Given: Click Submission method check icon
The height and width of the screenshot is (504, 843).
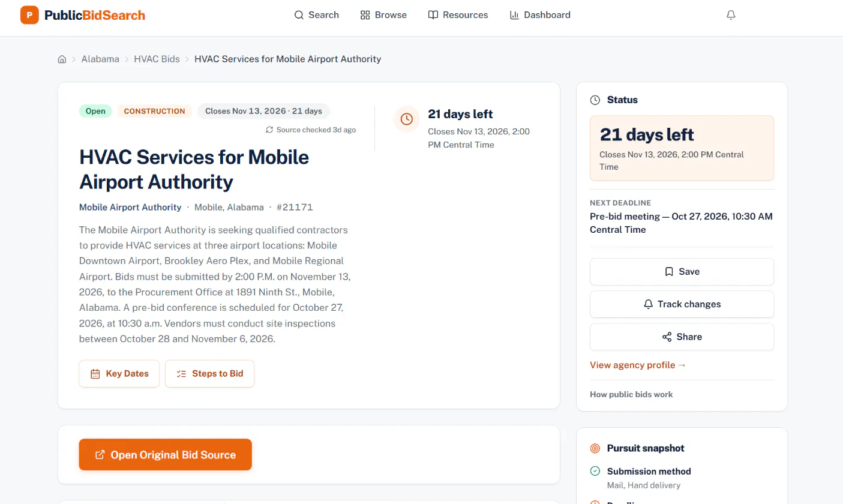Looking at the screenshot, I should click(595, 471).
